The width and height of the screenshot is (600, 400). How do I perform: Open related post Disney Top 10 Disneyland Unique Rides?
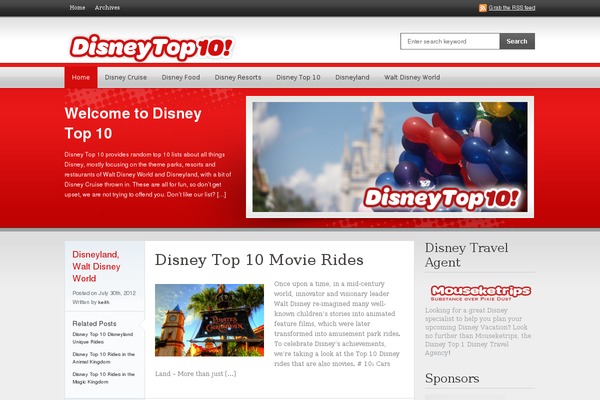click(103, 338)
